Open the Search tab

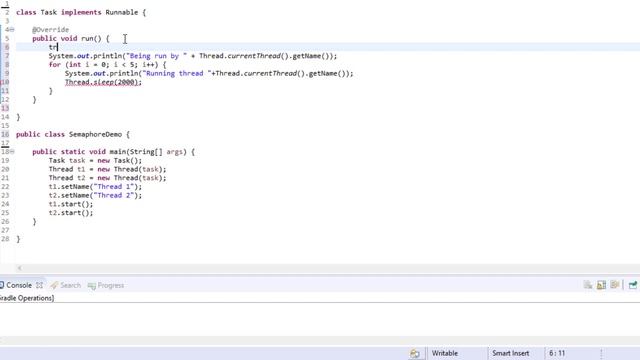tap(70, 285)
